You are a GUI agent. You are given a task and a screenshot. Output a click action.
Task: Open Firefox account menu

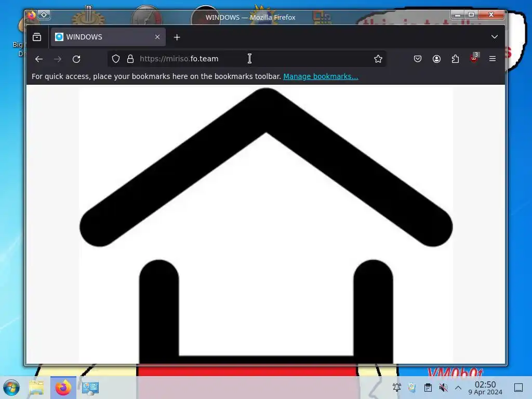tap(436, 59)
